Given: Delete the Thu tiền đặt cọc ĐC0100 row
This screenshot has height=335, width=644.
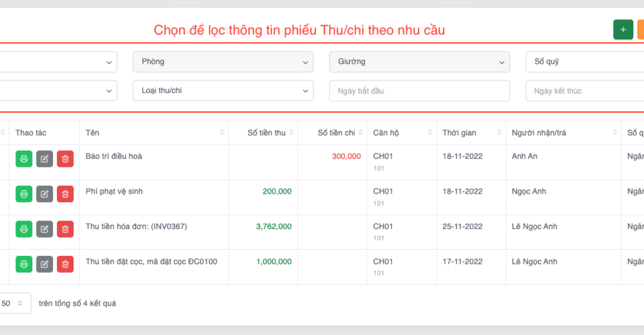Looking at the screenshot, I should [x=65, y=264].
